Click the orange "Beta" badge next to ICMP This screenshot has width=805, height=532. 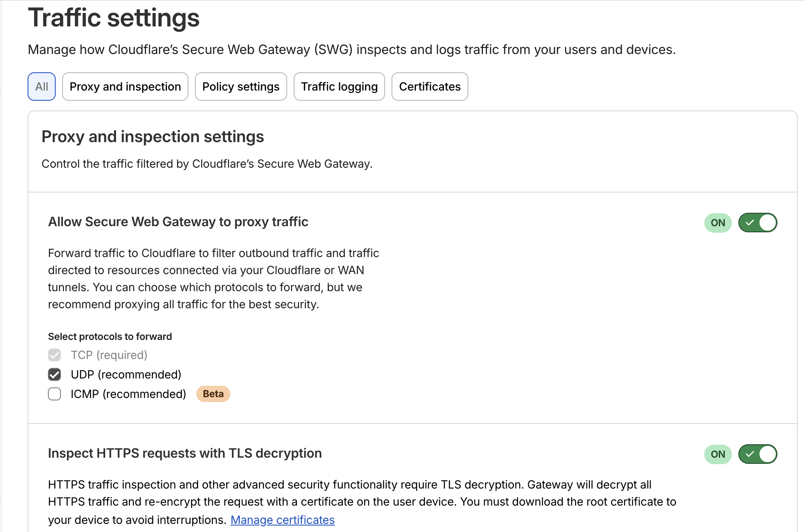coord(213,394)
